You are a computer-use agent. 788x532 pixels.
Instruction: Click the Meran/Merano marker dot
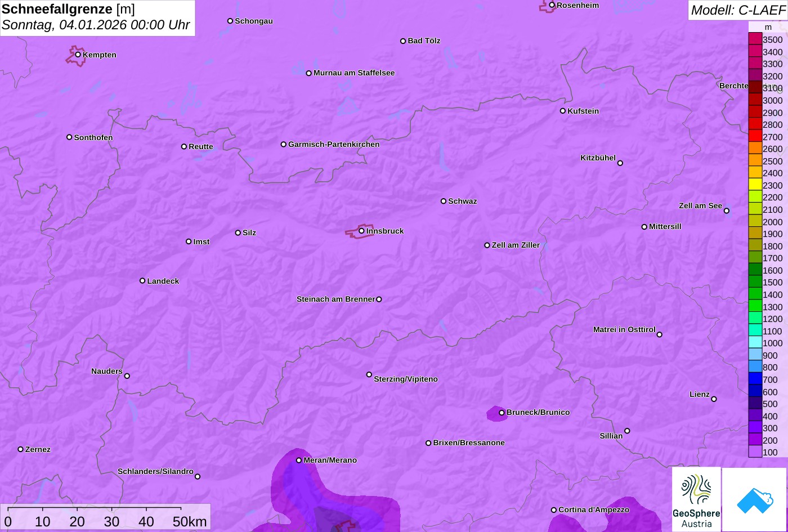click(299, 460)
